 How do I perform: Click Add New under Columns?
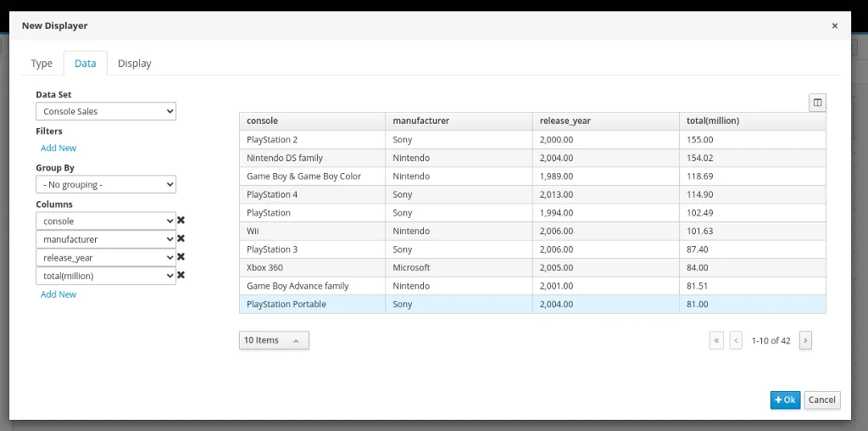58,294
